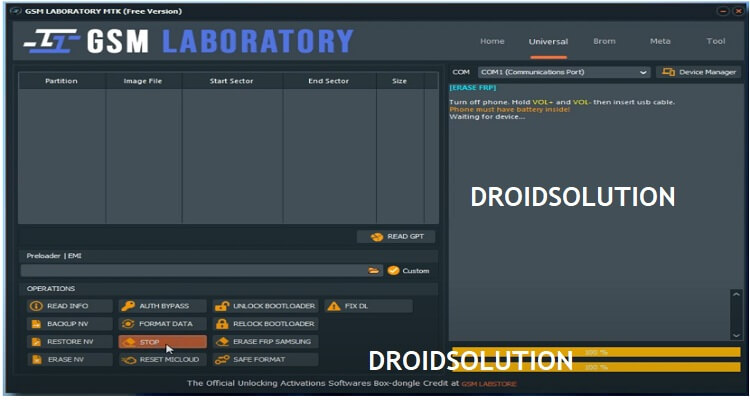Click the READ GPT button

coord(396,236)
